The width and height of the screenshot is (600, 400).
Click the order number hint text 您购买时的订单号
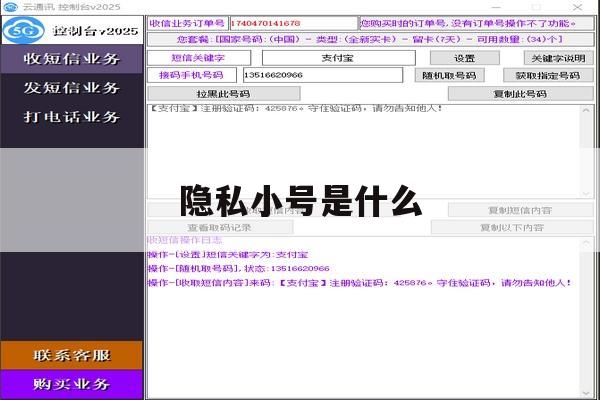(468, 23)
